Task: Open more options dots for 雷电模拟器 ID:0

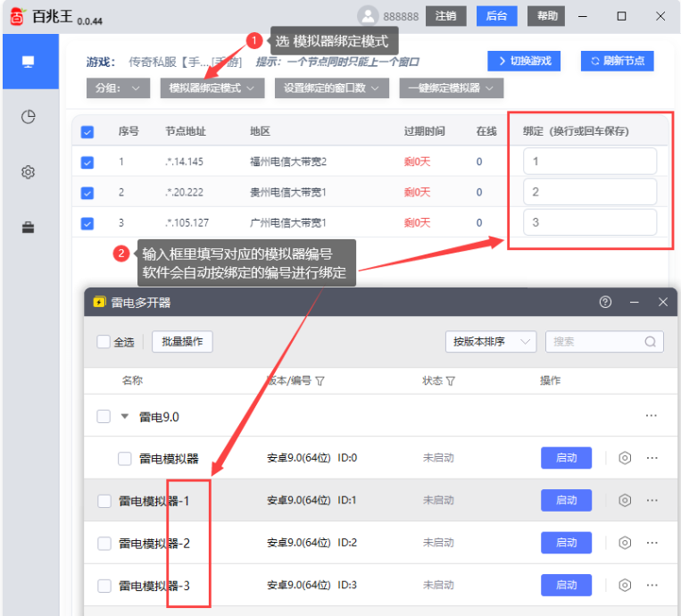Action: pyautogui.click(x=652, y=458)
